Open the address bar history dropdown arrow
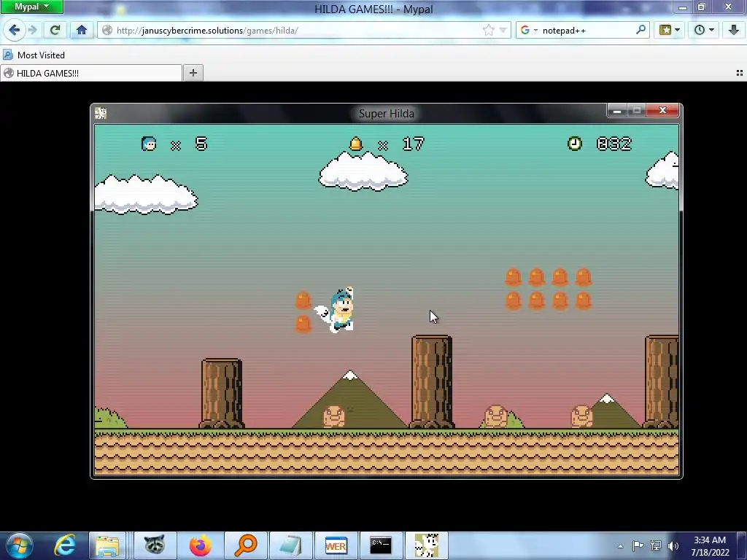747x560 pixels. click(503, 31)
